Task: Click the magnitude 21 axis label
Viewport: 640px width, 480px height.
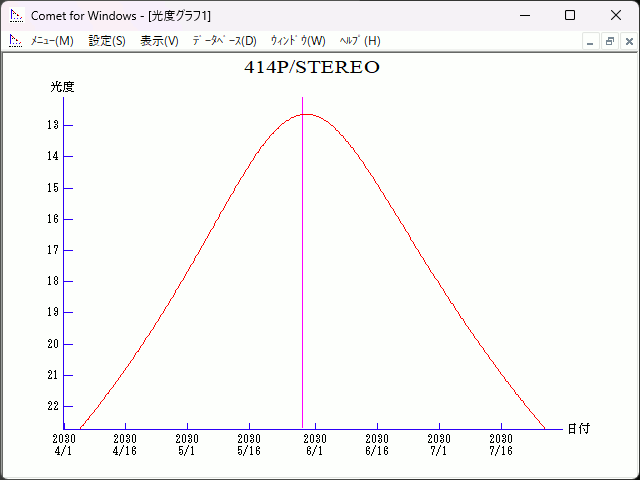Action: coord(53,375)
